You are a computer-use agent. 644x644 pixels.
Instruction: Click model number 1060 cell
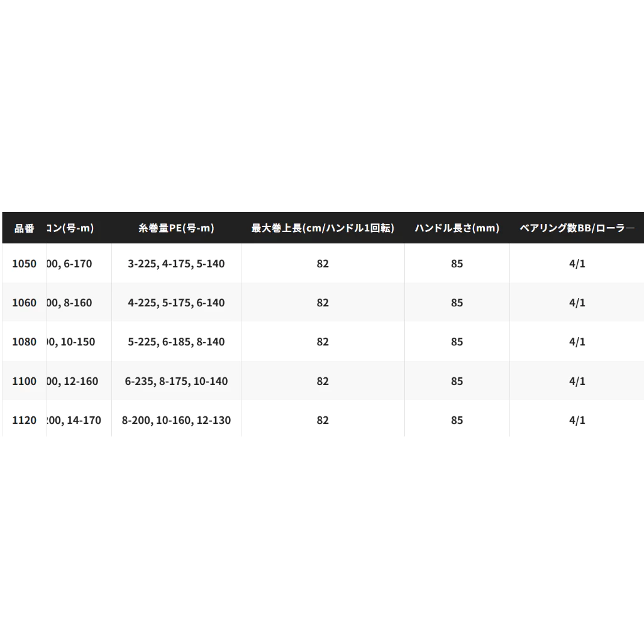24,303
